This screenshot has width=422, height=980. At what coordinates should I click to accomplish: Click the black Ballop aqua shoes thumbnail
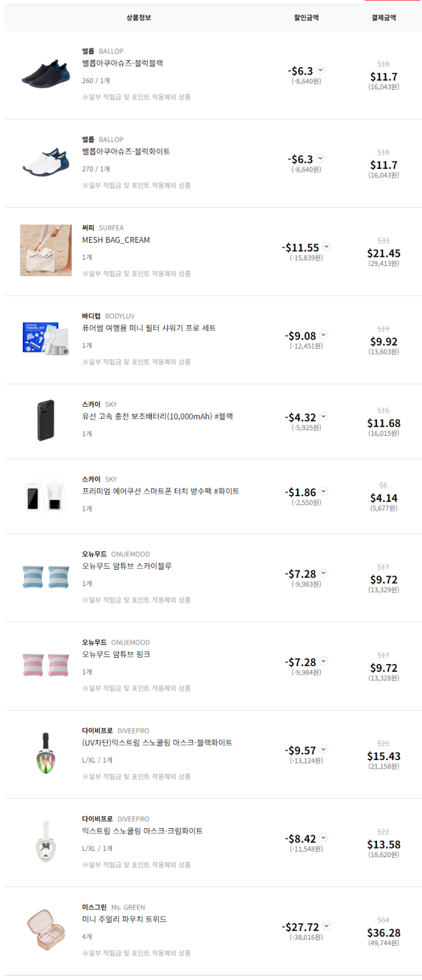coord(46,74)
